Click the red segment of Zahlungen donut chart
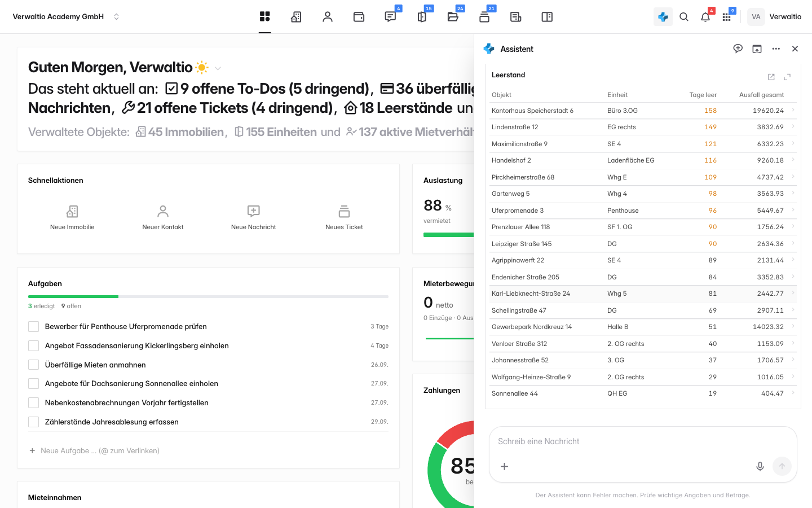This screenshot has height=508, width=812. pyautogui.click(x=456, y=434)
